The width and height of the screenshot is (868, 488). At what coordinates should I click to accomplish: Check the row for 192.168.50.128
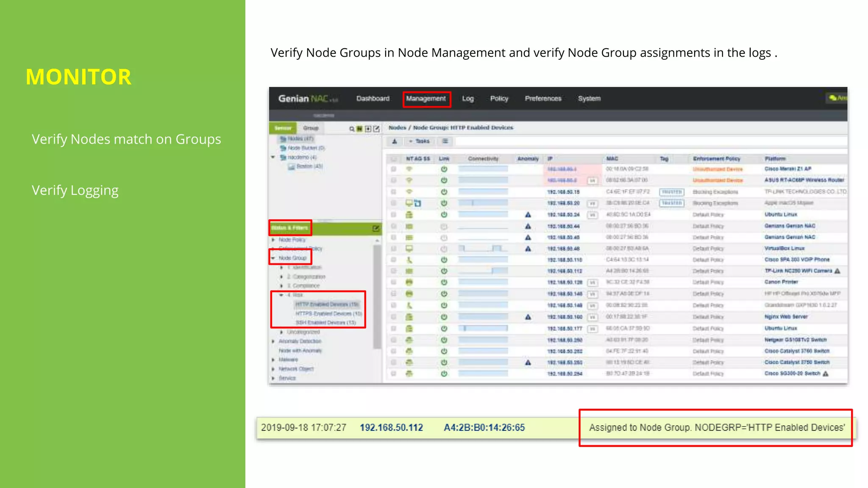point(394,282)
